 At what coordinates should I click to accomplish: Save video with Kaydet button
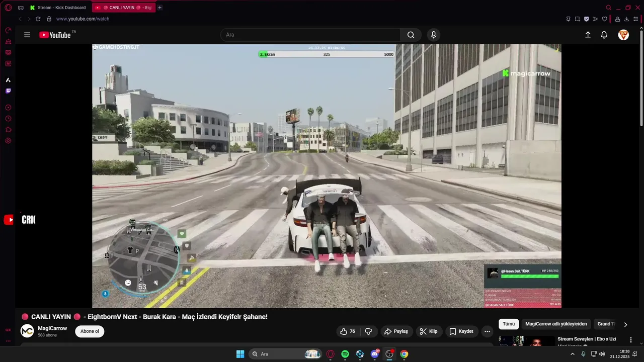tap(461, 331)
